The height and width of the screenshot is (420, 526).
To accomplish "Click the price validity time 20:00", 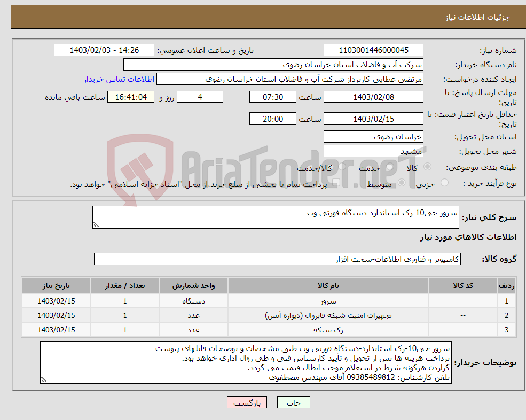I will 273,119.
